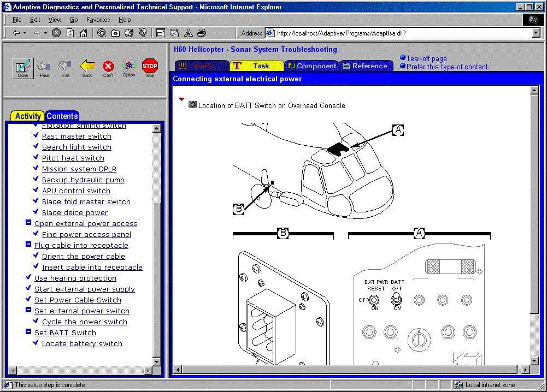The image size is (547, 392).
Task: Click Prefer this type of content link
Action: 447,67
